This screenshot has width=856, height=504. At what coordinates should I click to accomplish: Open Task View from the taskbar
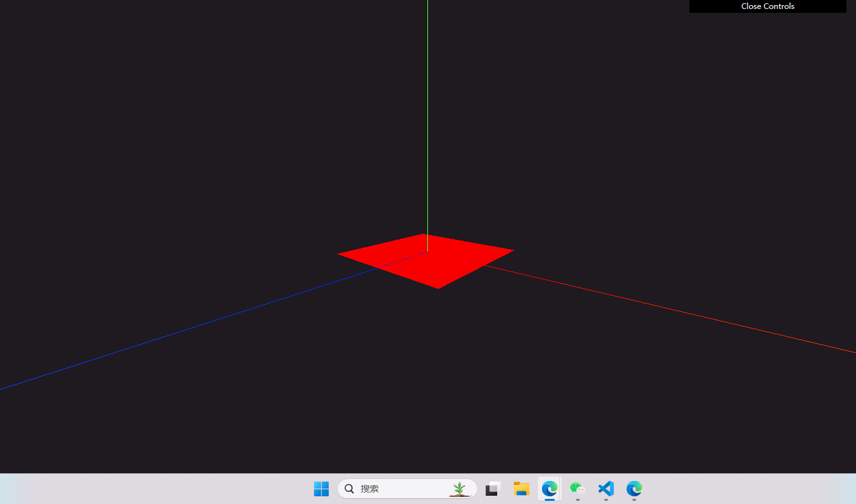493,489
